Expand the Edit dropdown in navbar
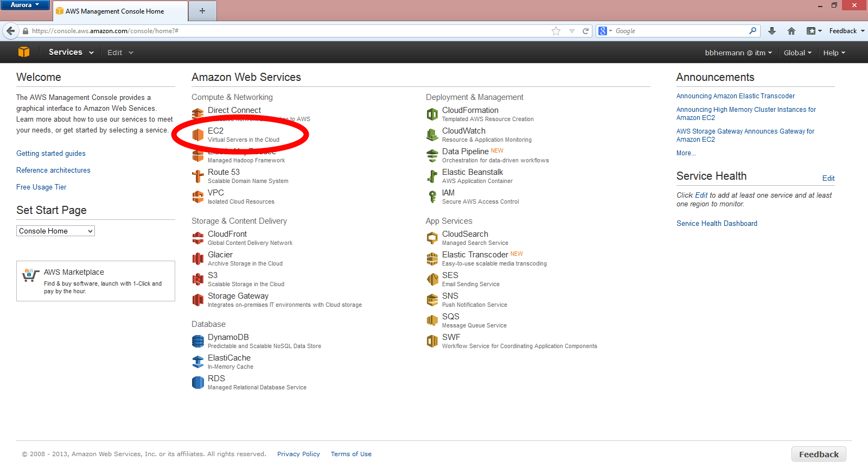The height and width of the screenshot is (467, 868). coord(120,53)
